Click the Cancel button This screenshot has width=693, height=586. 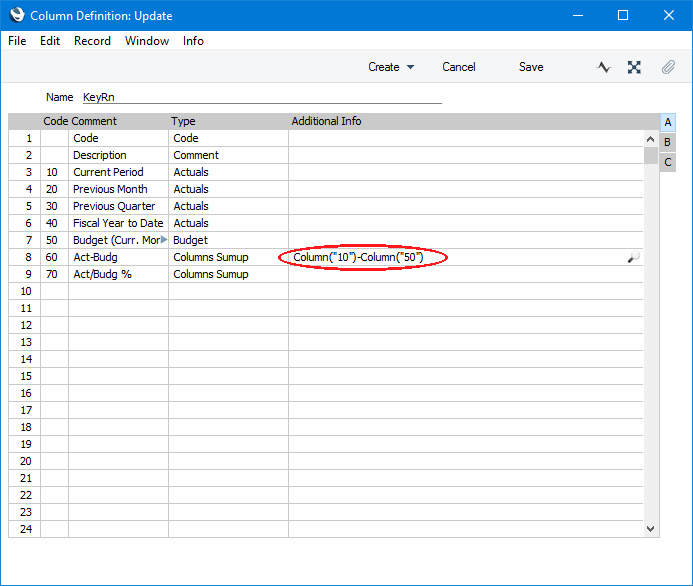point(459,67)
